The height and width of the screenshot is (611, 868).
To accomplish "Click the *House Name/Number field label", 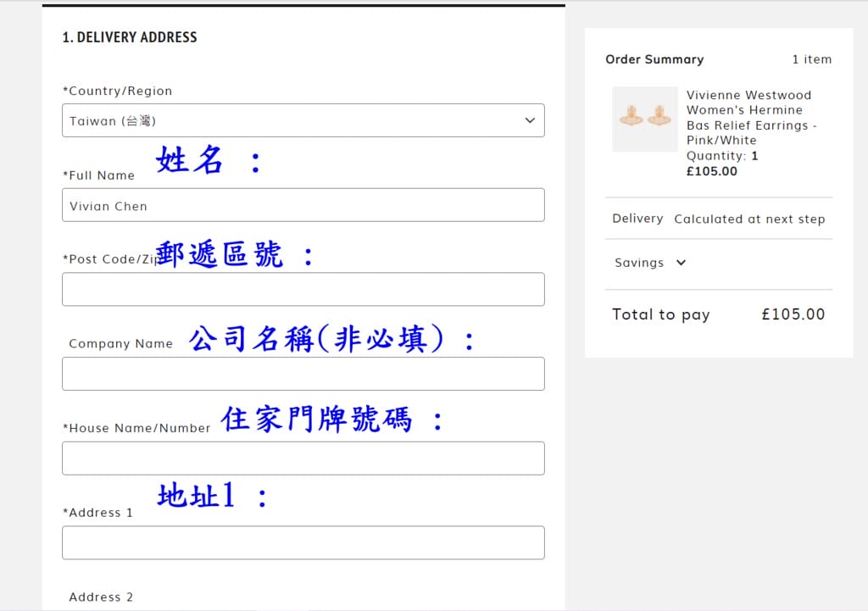I will point(136,428).
